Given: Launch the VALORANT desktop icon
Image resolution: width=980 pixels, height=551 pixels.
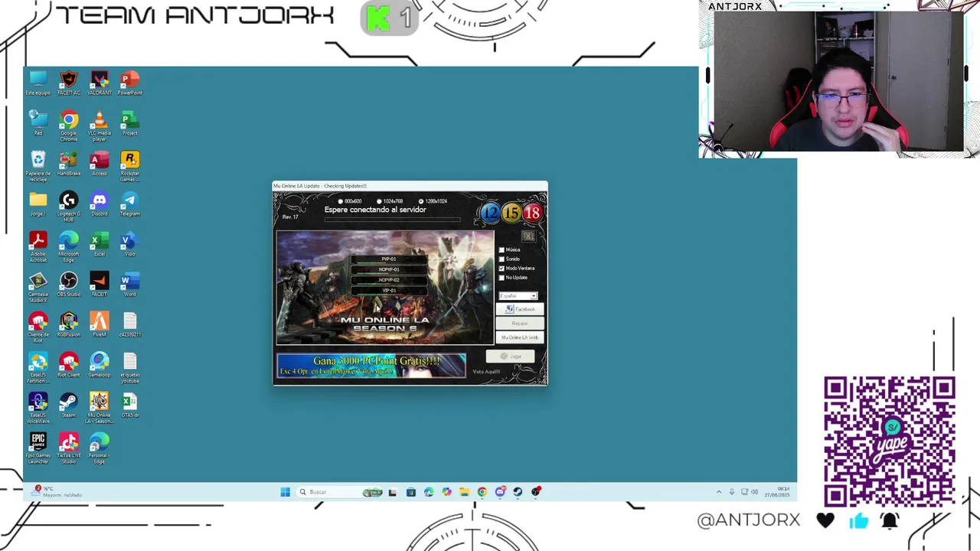Looking at the screenshot, I should click(x=100, y=83).
